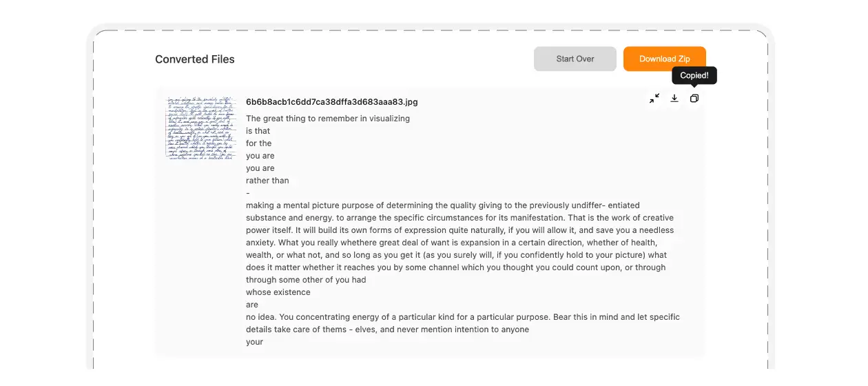Click the text line "for the"
Screen dimensions: 868x386
click(259, 143)
